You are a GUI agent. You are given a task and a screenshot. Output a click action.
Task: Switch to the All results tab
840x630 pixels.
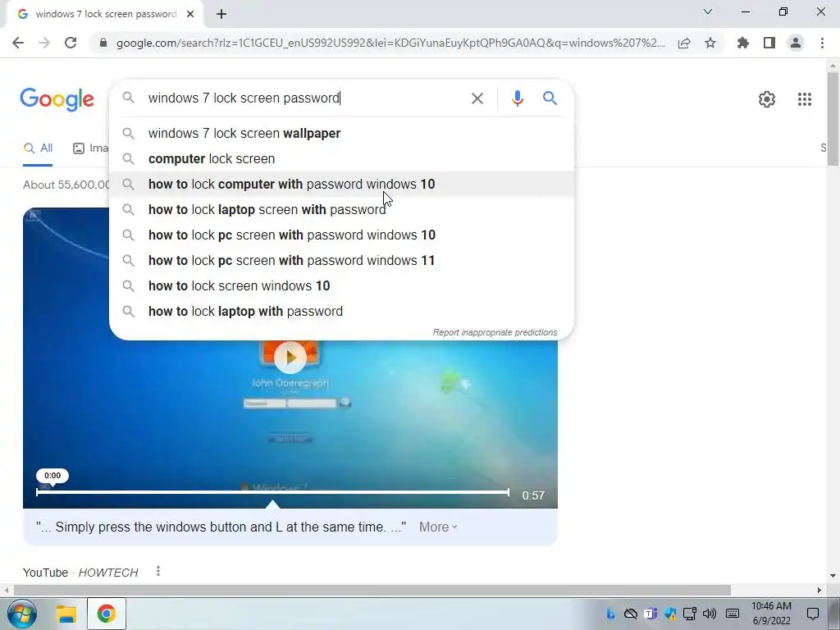38,148
